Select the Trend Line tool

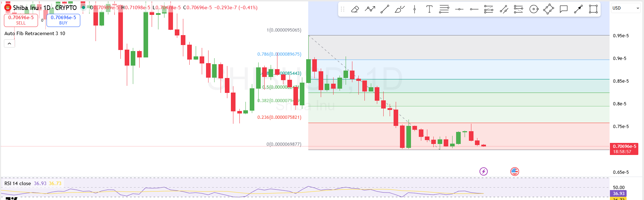coord(385,9)
